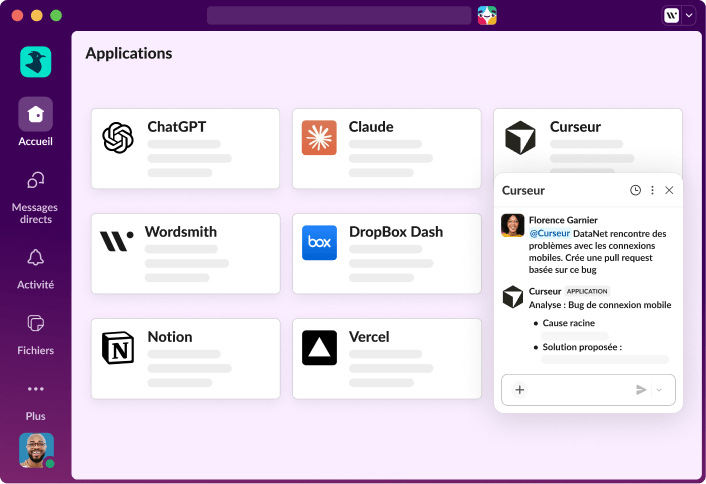Click the Curseur cube icon in app card

520,138
